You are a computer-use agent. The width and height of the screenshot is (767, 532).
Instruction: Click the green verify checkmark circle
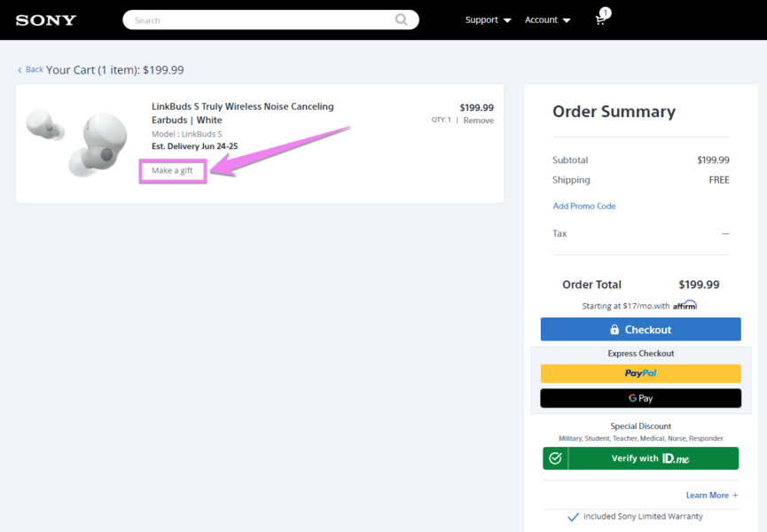click(557, 458)
